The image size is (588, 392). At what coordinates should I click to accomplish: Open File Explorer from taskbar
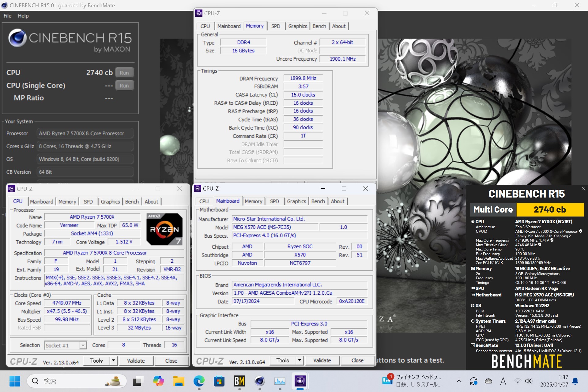(179, 381)
